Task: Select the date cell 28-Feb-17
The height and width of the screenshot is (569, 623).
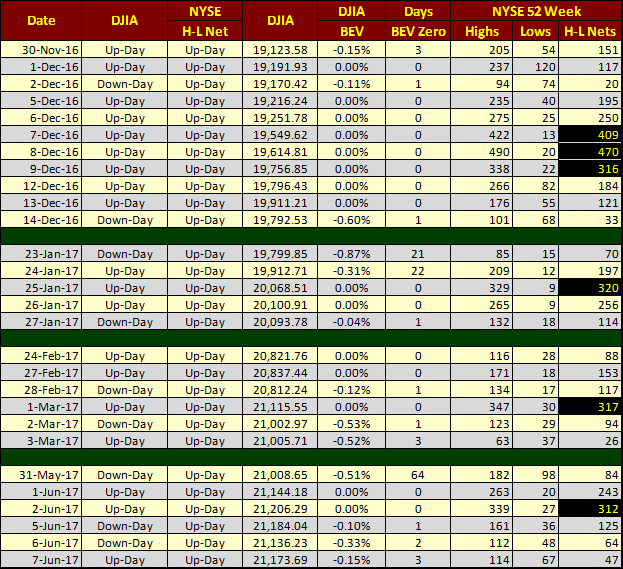Action: click(x=41, y=390)
